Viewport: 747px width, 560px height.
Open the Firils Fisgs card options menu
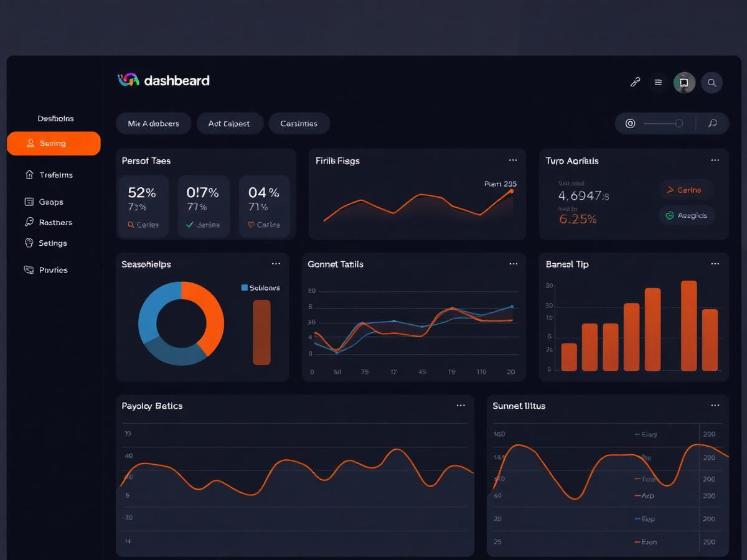click(513, 161)
